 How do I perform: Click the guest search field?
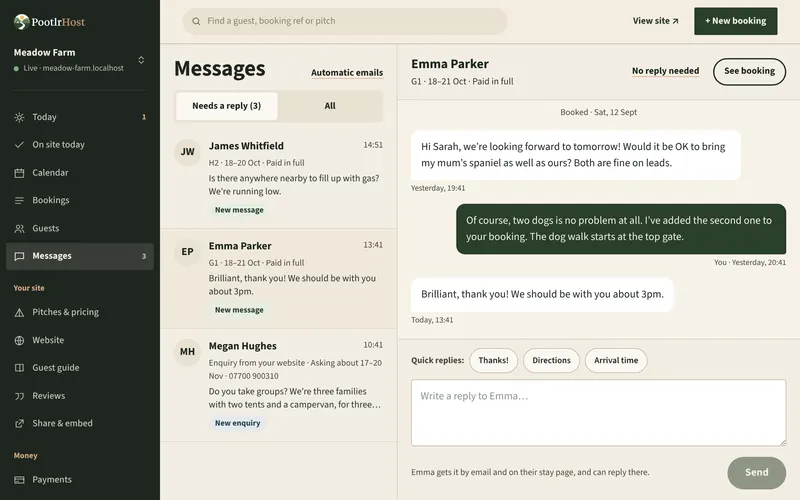[345, 21]
